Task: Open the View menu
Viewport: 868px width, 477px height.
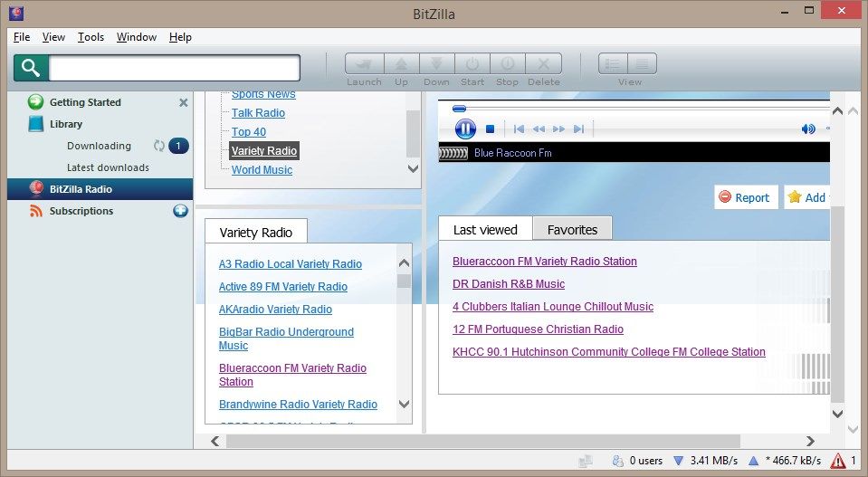Action: pos(53,37)
